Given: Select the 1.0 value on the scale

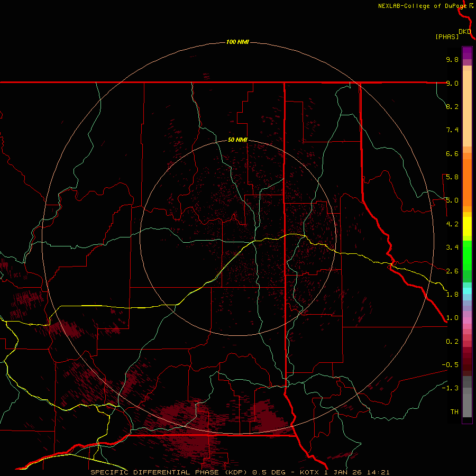Looking at the screenshot, I should (452, 318).
